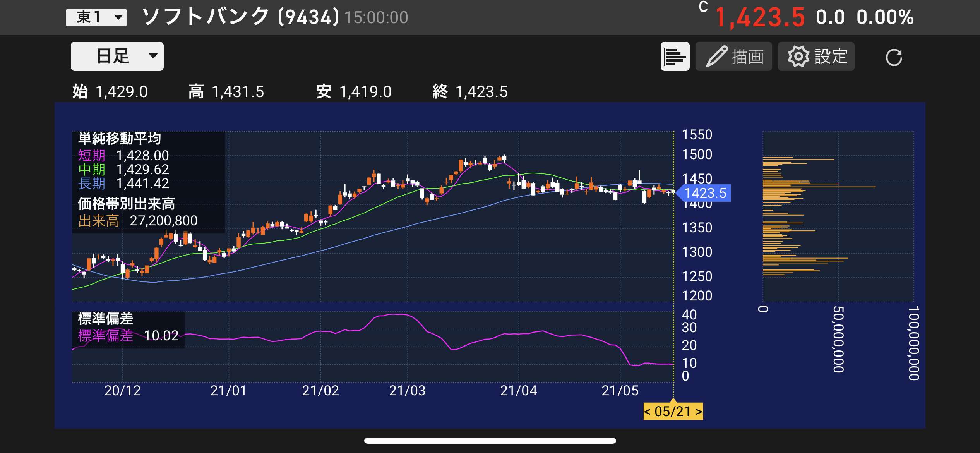Toggle the volume-by-price histogram icon
The image size is (980, 453).
click(675, 57)
